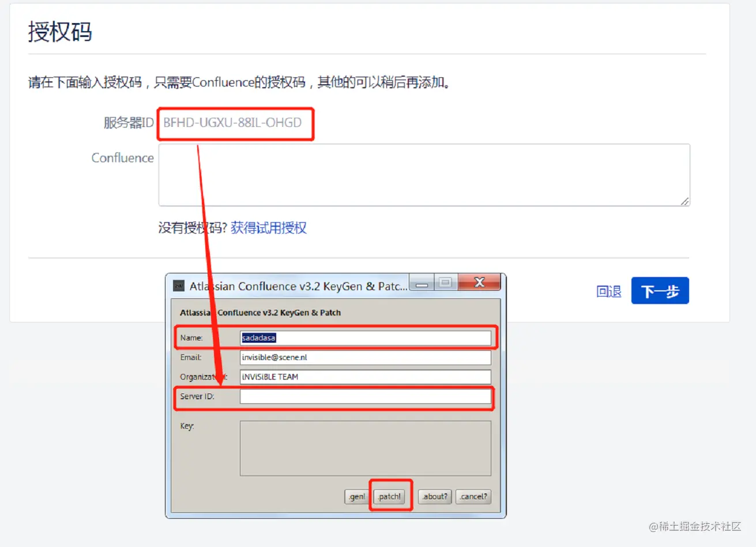Screen dimensions: 756x547
Task: Click the Name field in KeyGen window
Action: click(x=366, y=338)
